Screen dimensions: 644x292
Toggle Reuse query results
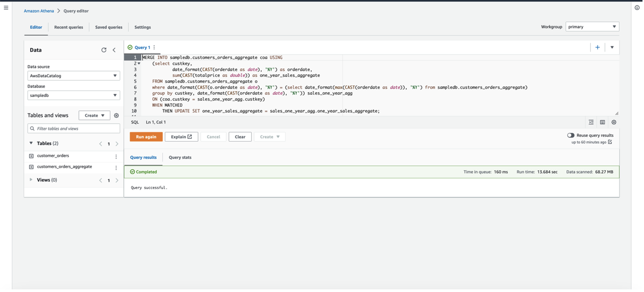point(571,135)
